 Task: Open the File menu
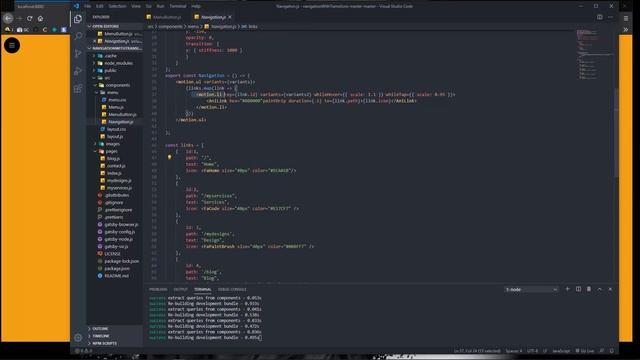point(87,6)
